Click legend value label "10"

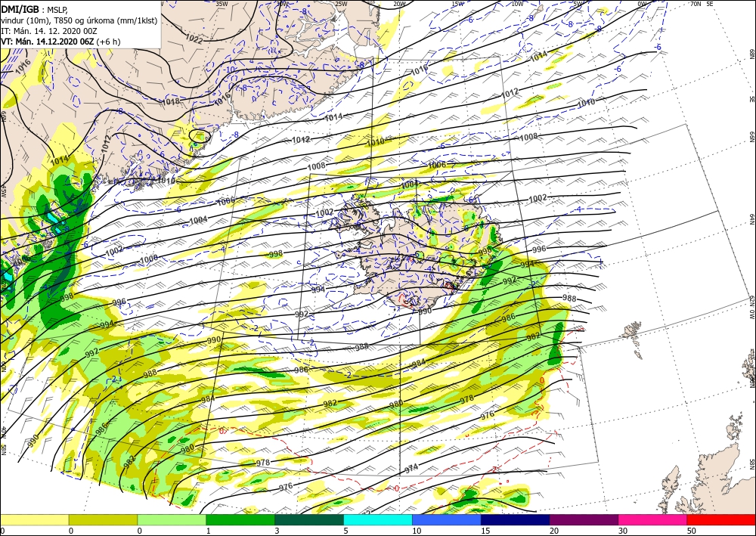pyautogui.click(x=416, y=531)
